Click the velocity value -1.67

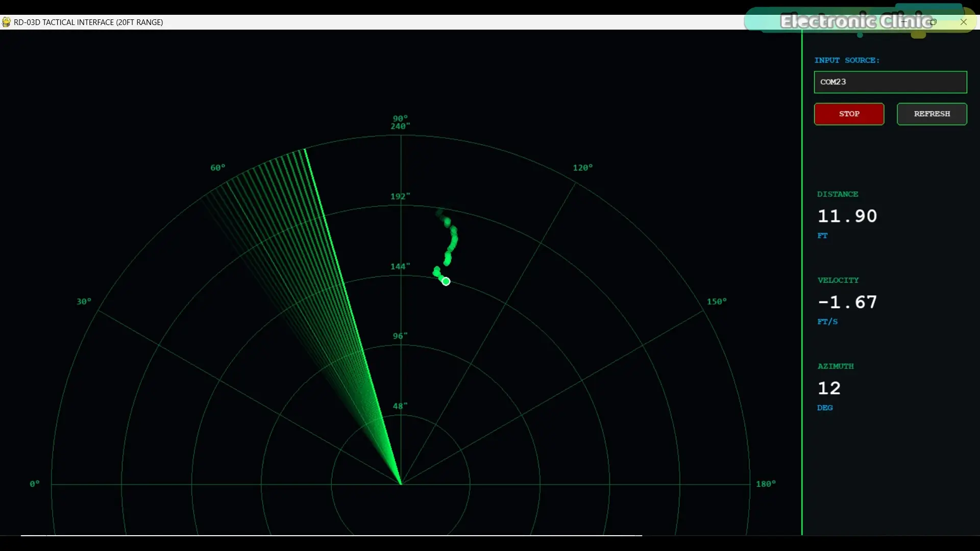847,303
